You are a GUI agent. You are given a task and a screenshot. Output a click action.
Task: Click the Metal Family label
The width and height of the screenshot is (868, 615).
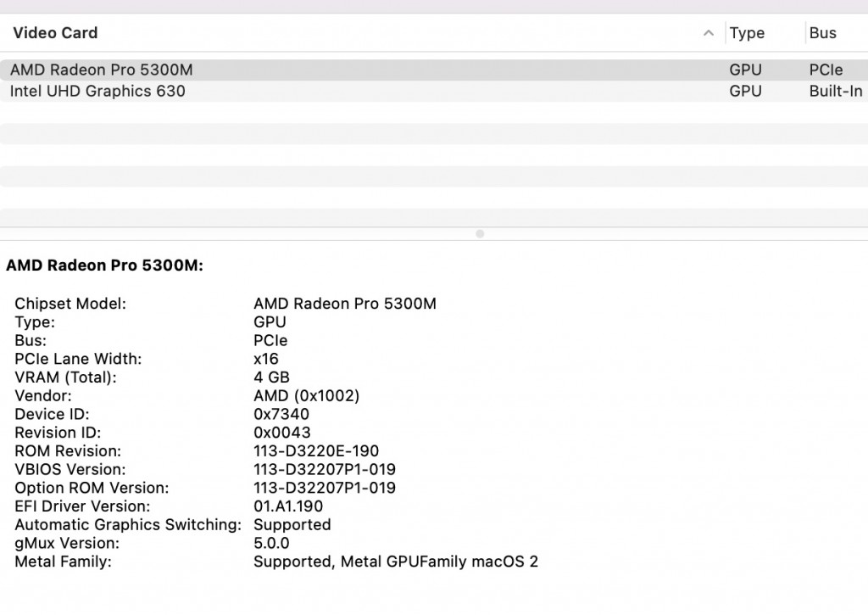[63, 562]
